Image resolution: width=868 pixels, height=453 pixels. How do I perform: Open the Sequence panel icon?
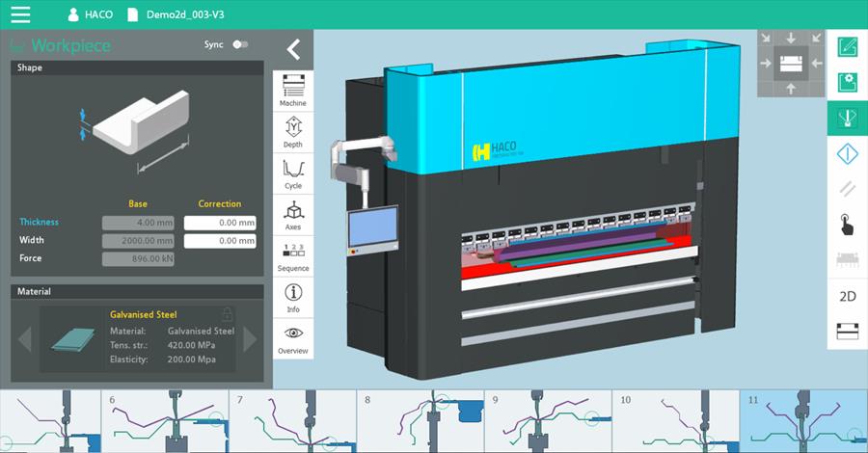[293, 256]
